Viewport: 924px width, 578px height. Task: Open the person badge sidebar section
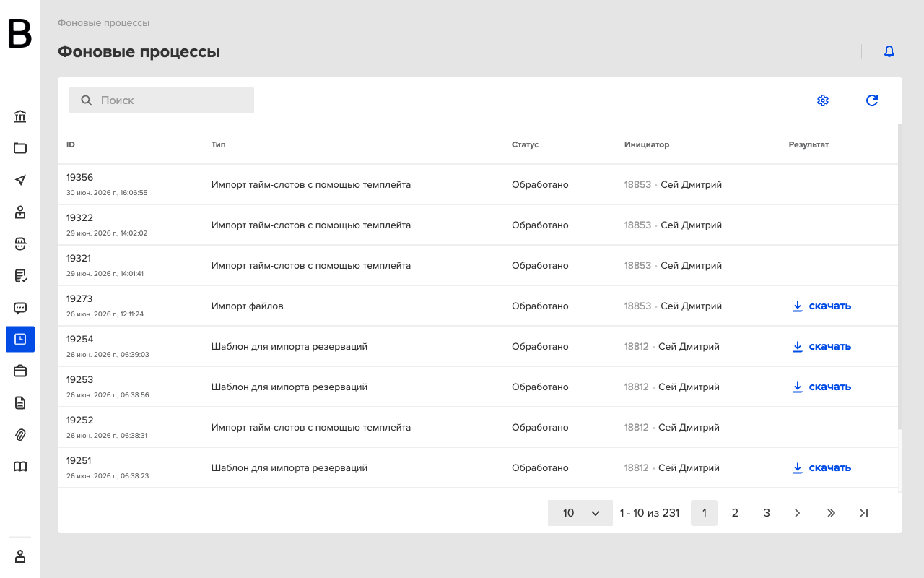[20, 212]
